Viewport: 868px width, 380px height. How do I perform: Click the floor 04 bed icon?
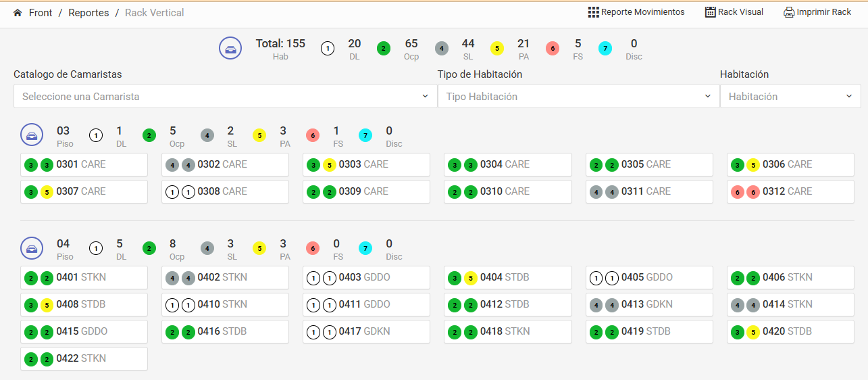[32, 248]
